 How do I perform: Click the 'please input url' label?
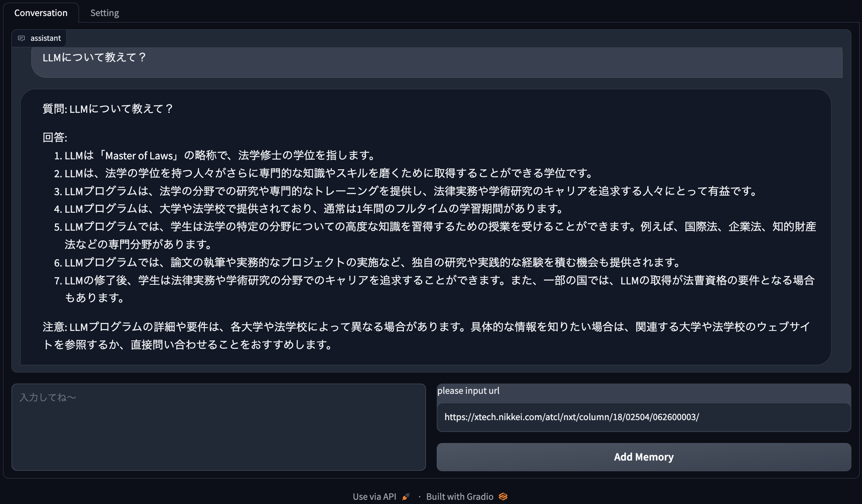coord(468,391)
